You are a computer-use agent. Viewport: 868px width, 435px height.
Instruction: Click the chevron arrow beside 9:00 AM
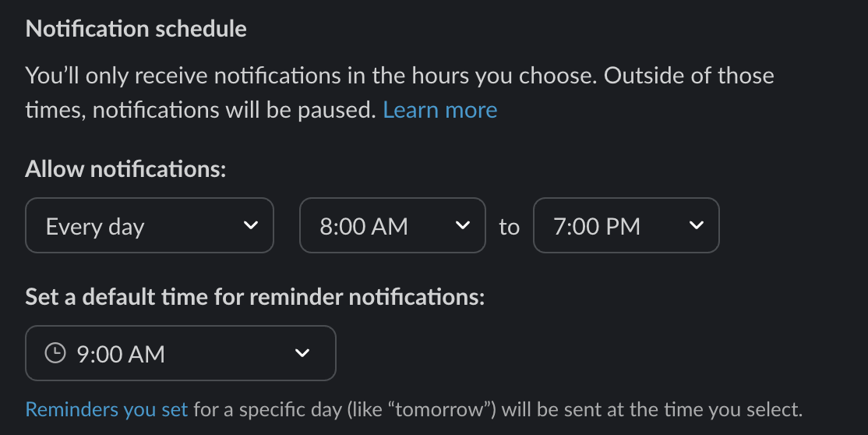pos(302,353)
